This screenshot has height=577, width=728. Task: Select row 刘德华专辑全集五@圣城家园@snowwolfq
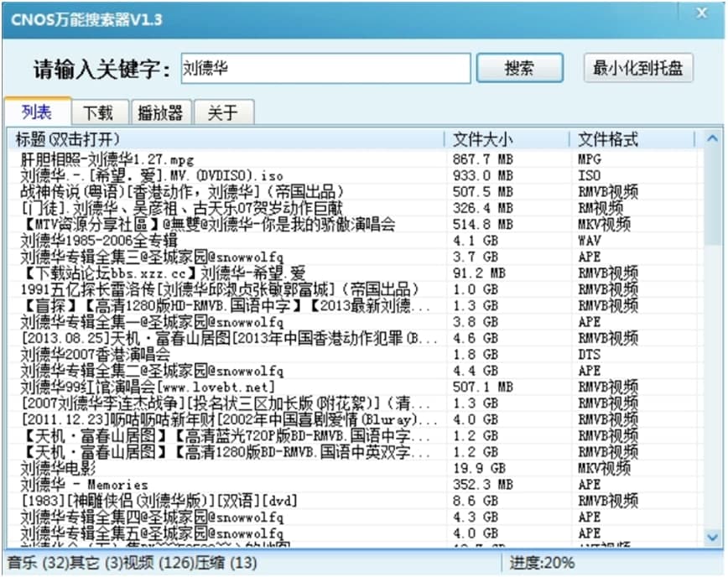click(352, 533)
